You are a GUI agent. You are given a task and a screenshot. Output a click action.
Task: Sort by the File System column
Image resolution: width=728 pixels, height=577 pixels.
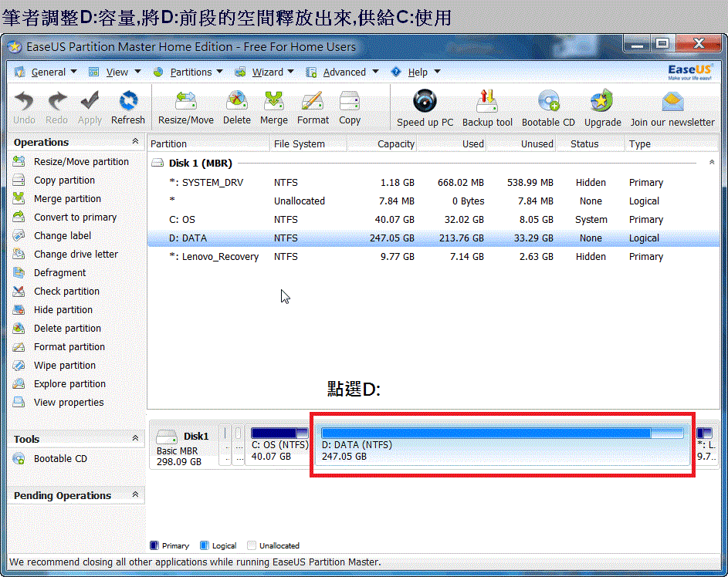click(308, 143)
